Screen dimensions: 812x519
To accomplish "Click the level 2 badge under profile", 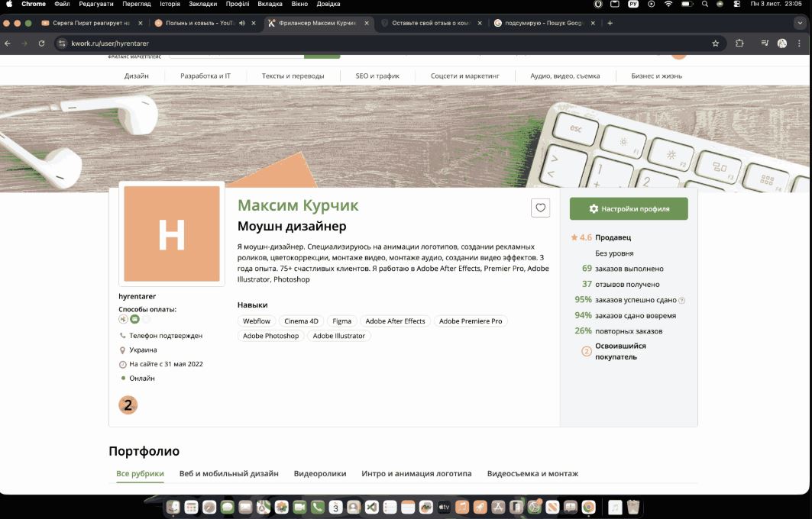I will [x=128, y=405].
